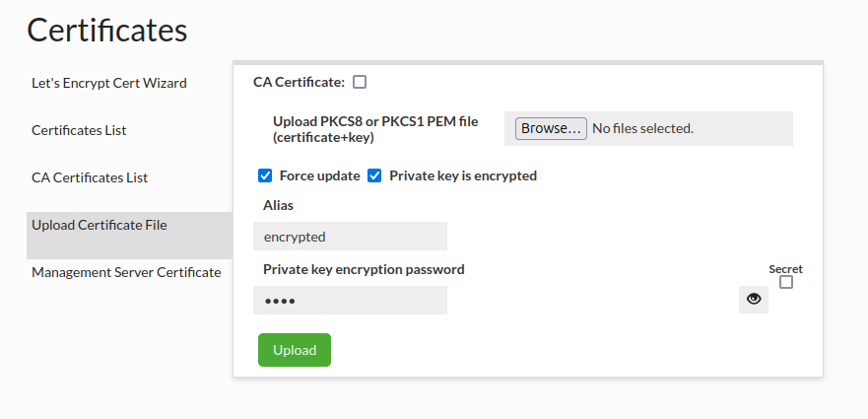Tick the Secret checkbox
868x419 pixels.
(x=785, y=282)
